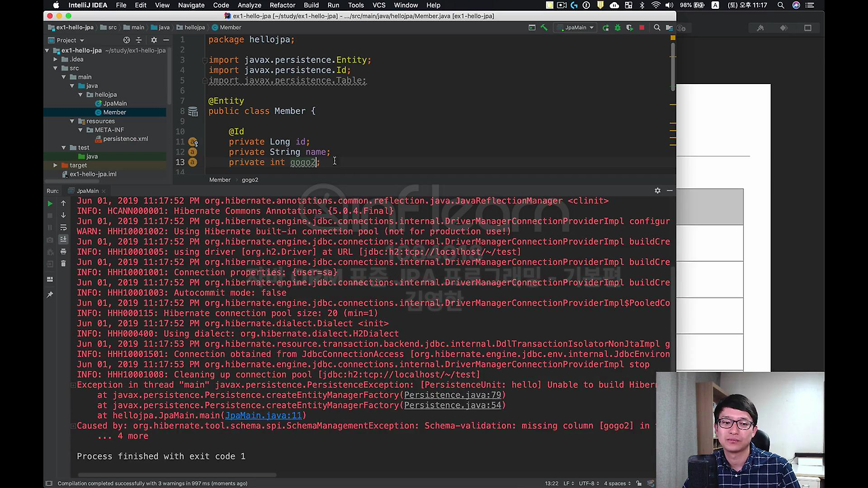868x488 pixels.
Task: Click the Wi-Fi icon in macOS menu bar
Action: 656,5
